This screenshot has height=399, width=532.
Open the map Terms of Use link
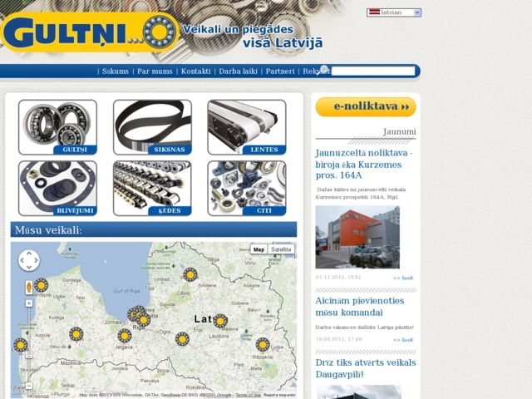coord(248,395)
